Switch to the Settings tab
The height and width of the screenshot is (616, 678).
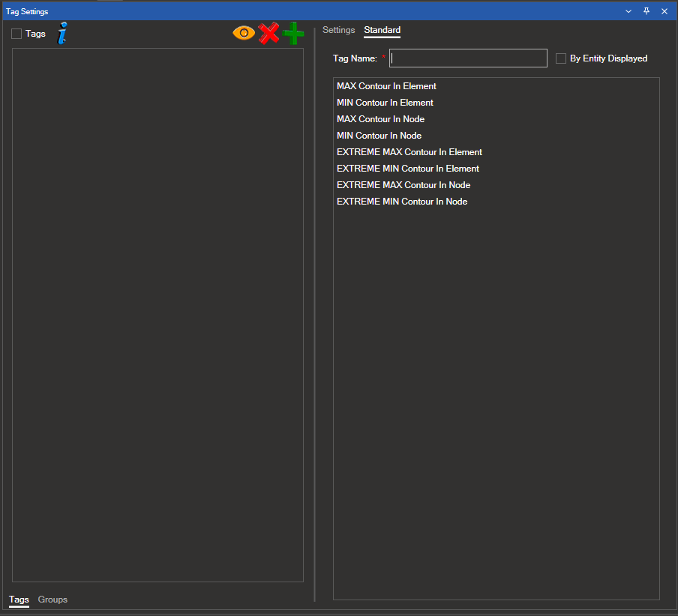338,30
